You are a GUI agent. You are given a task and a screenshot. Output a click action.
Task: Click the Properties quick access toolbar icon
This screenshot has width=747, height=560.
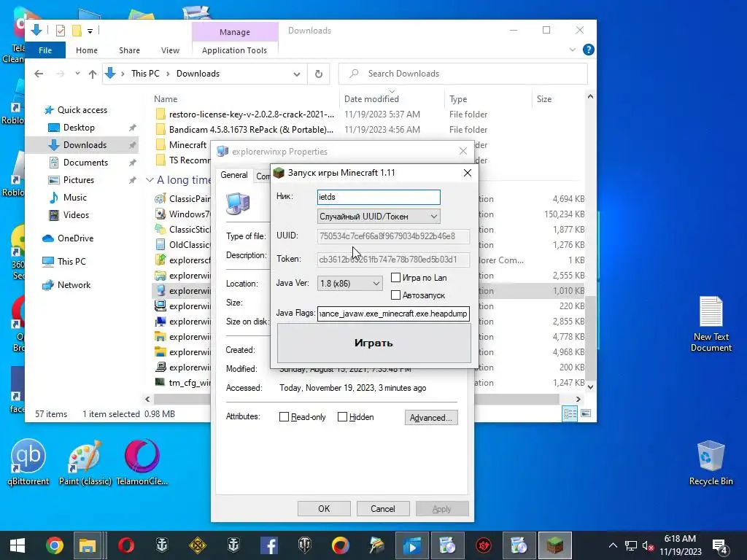(x=61, y=31)
